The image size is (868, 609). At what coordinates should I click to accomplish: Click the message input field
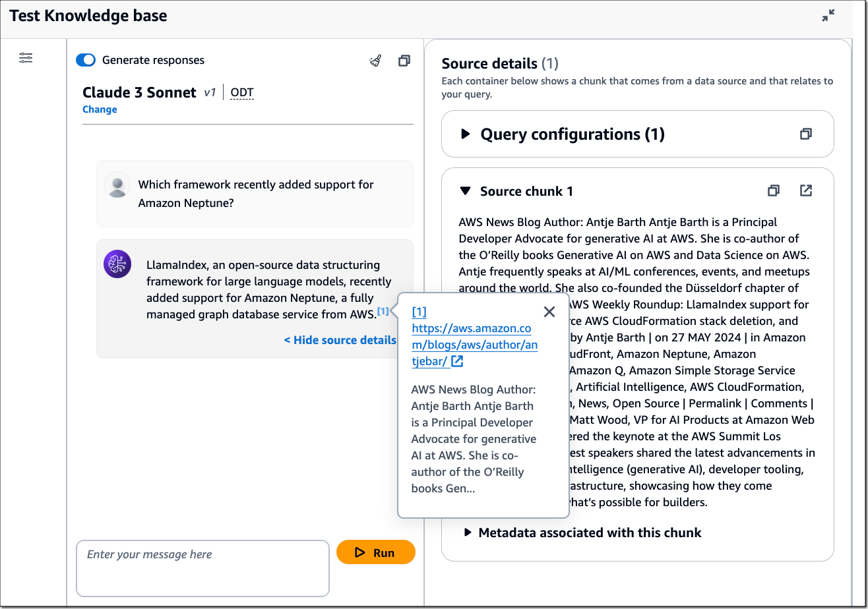click(x=202, y=568)
